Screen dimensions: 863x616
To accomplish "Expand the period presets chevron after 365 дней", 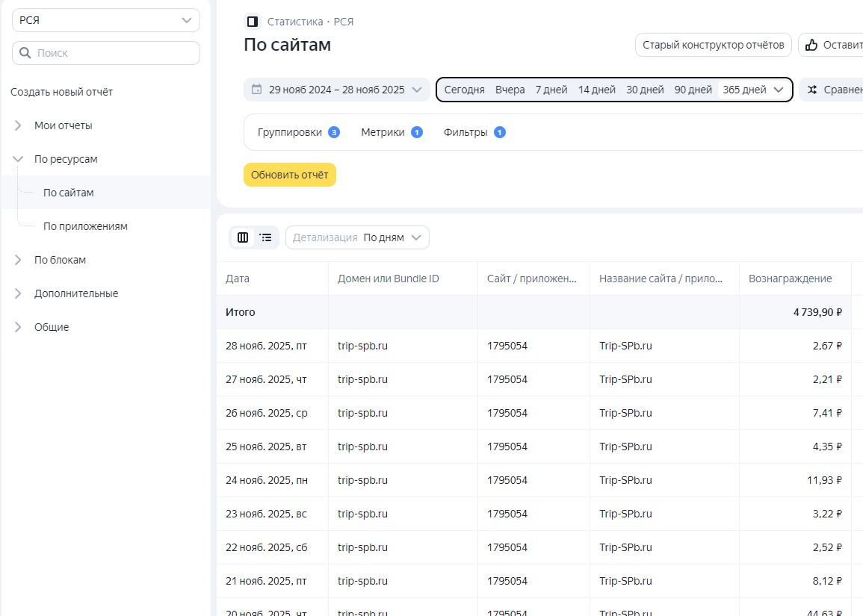I will [779, 90].
